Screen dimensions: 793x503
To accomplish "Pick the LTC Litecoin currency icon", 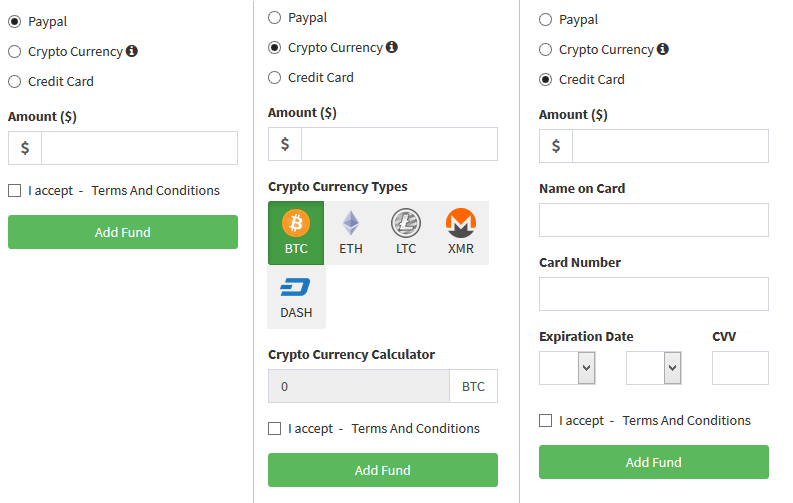I will [x=406, y=233].
